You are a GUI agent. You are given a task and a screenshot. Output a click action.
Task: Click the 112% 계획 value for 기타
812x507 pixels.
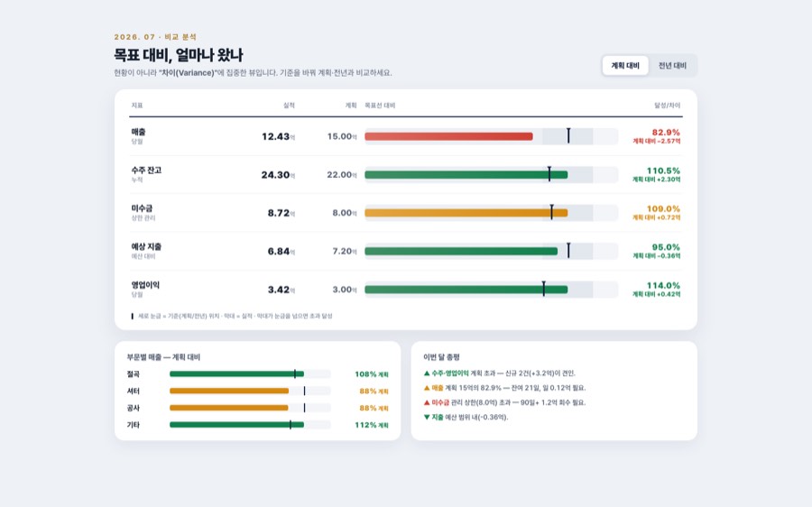point(372,425)
